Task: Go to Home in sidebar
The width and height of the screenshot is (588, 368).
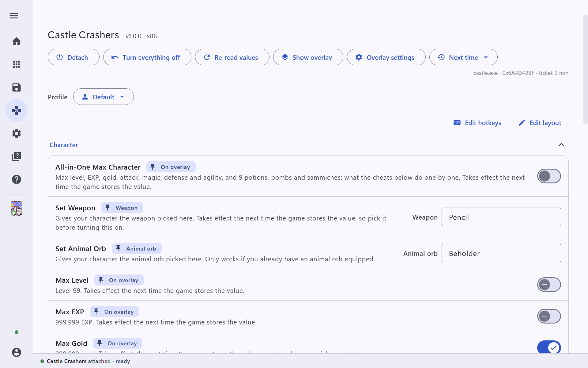Action: (17, 41)
